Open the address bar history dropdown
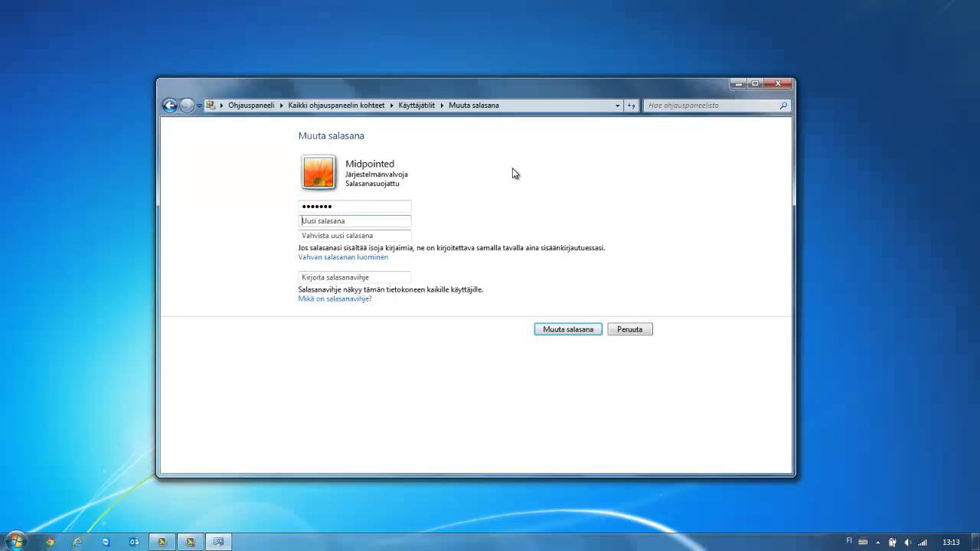The image size is (980, 551). click(618, 106)
